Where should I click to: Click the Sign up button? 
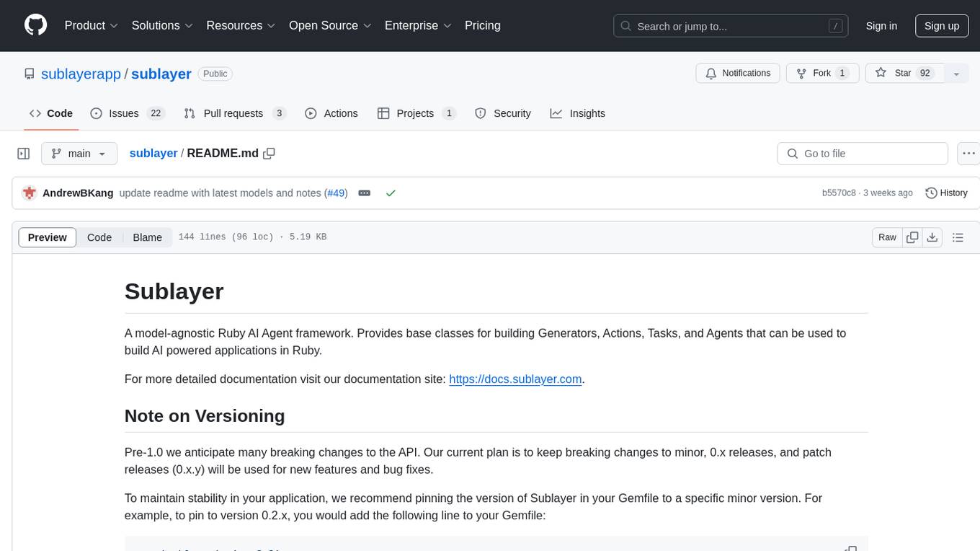point(942,26)
